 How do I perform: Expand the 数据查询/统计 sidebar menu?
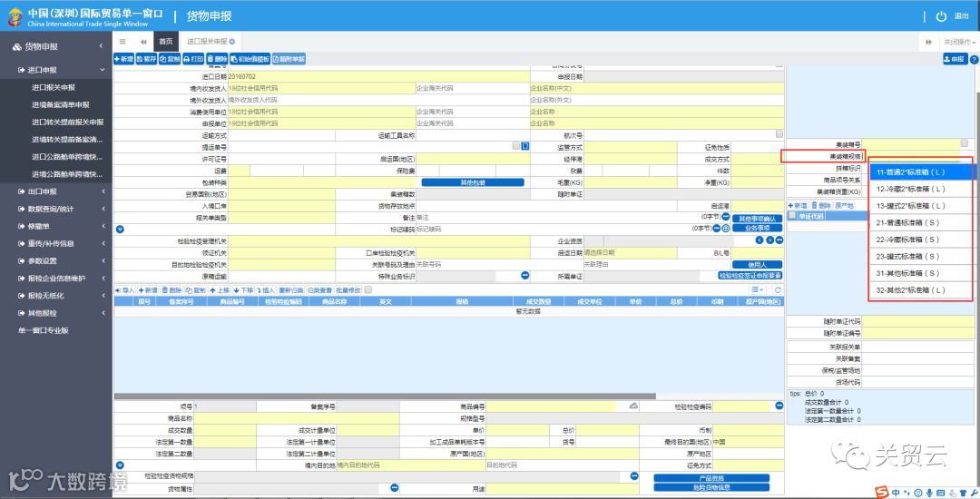pyautogui.click(x=56, y=209)
